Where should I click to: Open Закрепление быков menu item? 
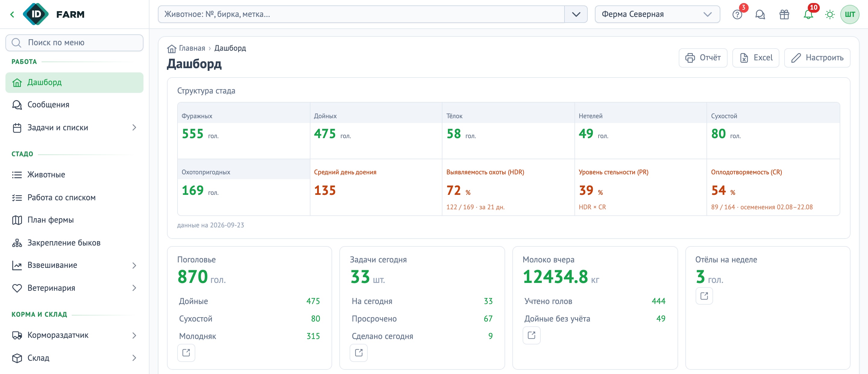pos(74,242)
